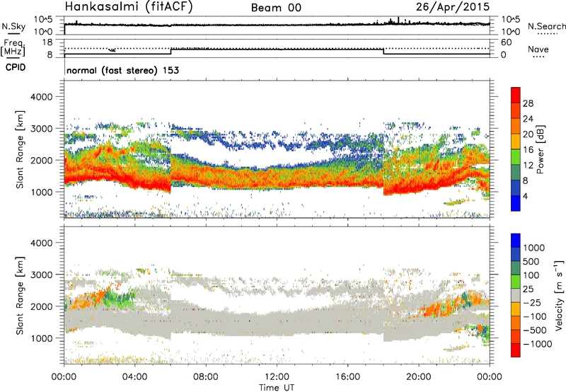
Task: Click the 04:00 time axis label
Action: coord(135,376)
